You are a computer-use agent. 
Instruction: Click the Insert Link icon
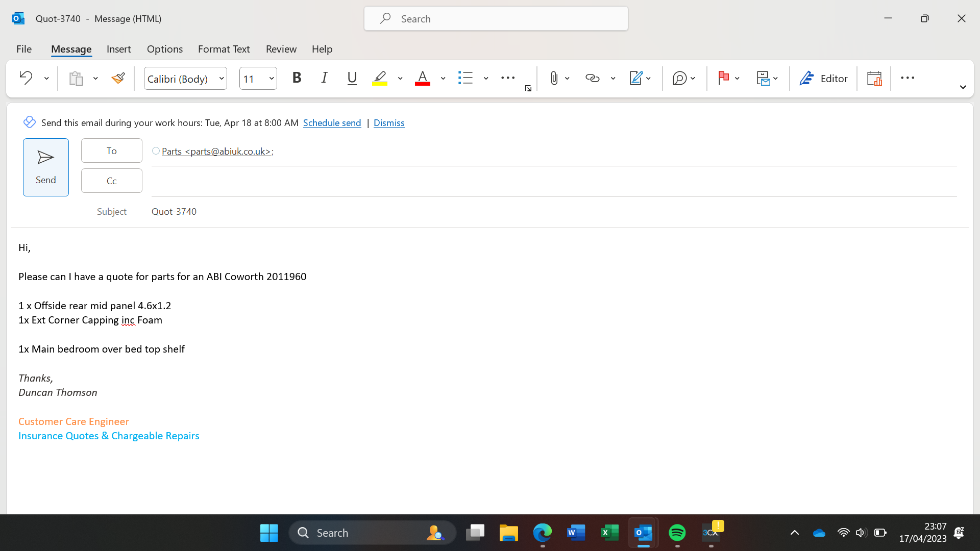592,78
